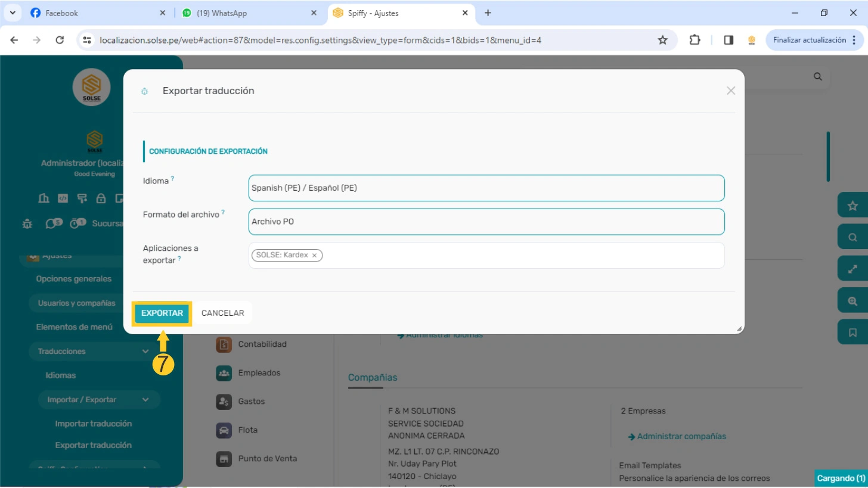Viewport: 868px width, 488px height.
Task: Click the sidebar bug debug icon
Action: pos(27,224)
